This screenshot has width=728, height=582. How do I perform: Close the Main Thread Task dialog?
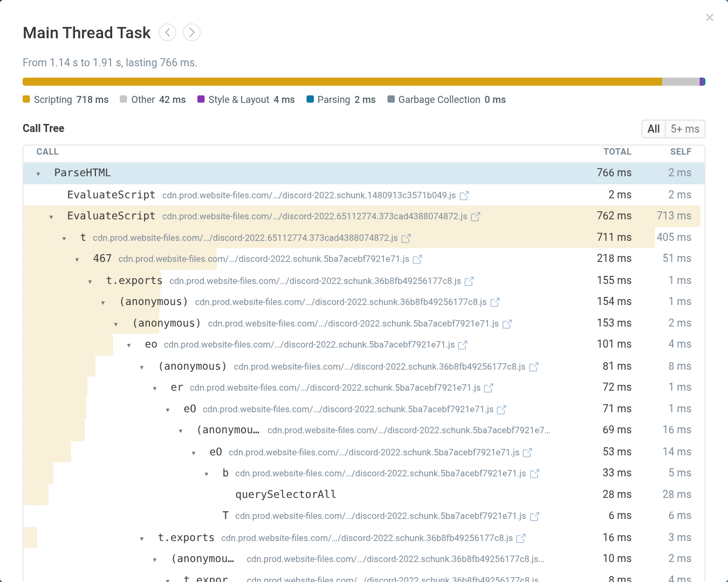tap(710, 18)
